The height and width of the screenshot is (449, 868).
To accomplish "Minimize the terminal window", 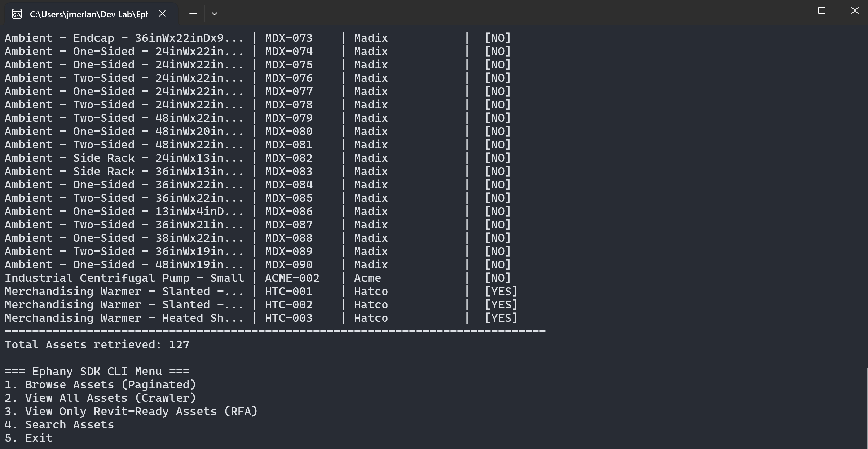I will click(x=789, y=11).
